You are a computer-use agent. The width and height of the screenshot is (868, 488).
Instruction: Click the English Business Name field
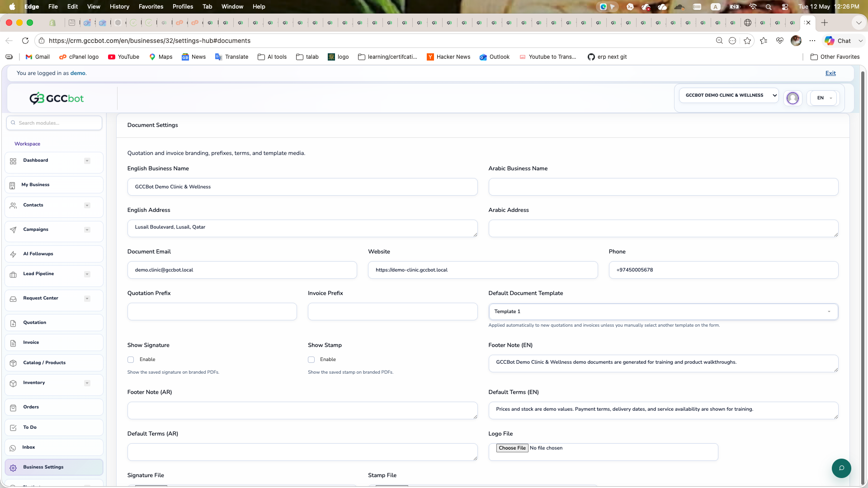tap(302, 187)
